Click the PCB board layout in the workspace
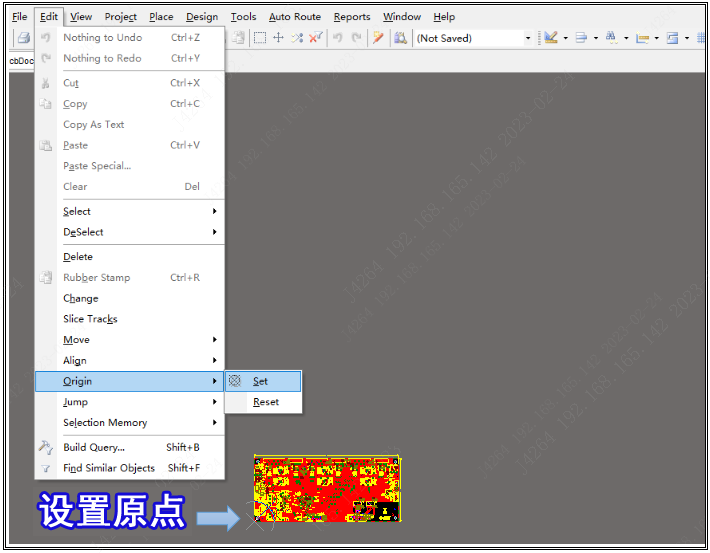This screenshot has height=553, width=710. 326,488
